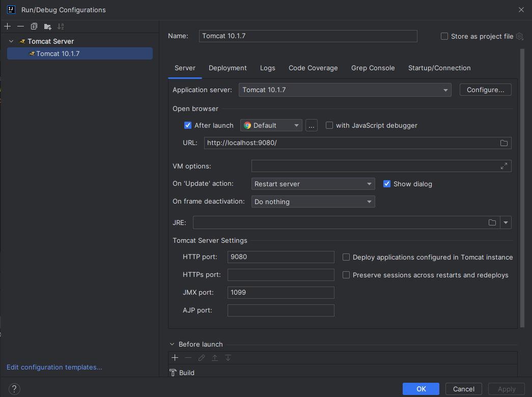Open the Logs tab
The height and width of the screenshot is (397, 532).
267,68
